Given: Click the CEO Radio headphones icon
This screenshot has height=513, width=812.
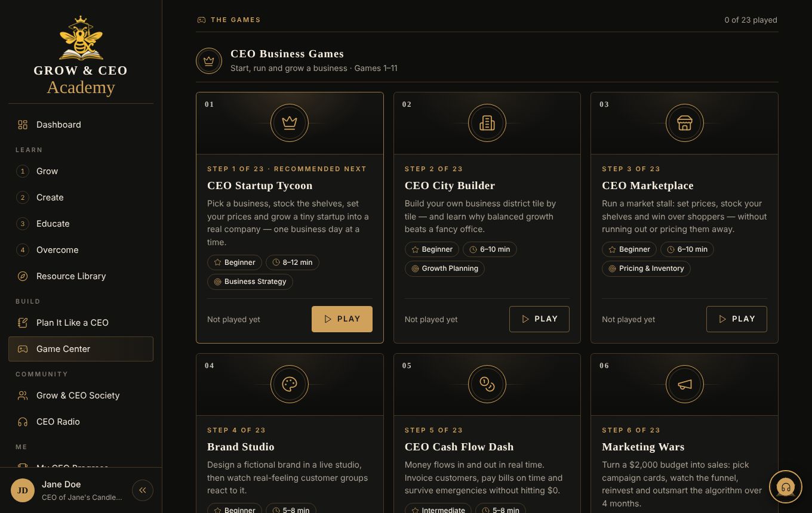Looking at the screenshot, I should click(x=23, y=422).
